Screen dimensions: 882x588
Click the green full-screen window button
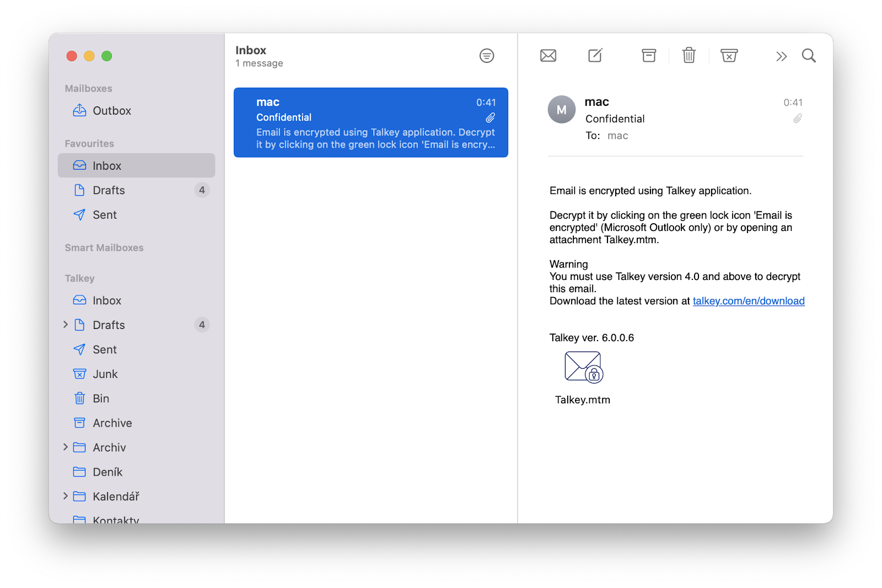[x=107, y=56]
